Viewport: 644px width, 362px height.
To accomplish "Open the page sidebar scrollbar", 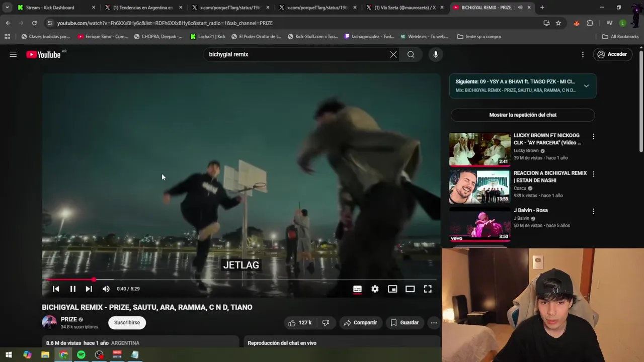I will point(641,101).
